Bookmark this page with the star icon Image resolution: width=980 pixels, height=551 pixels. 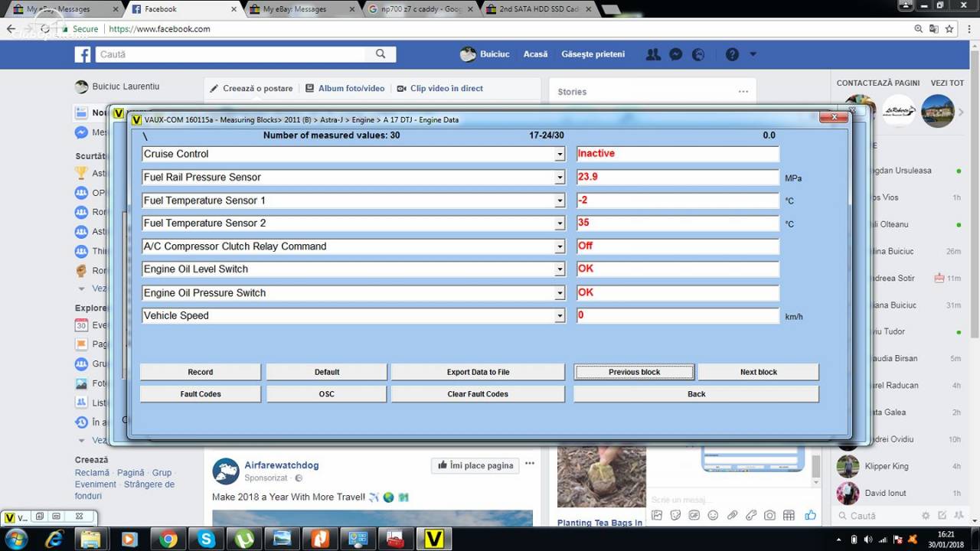[x=949, y=29]
